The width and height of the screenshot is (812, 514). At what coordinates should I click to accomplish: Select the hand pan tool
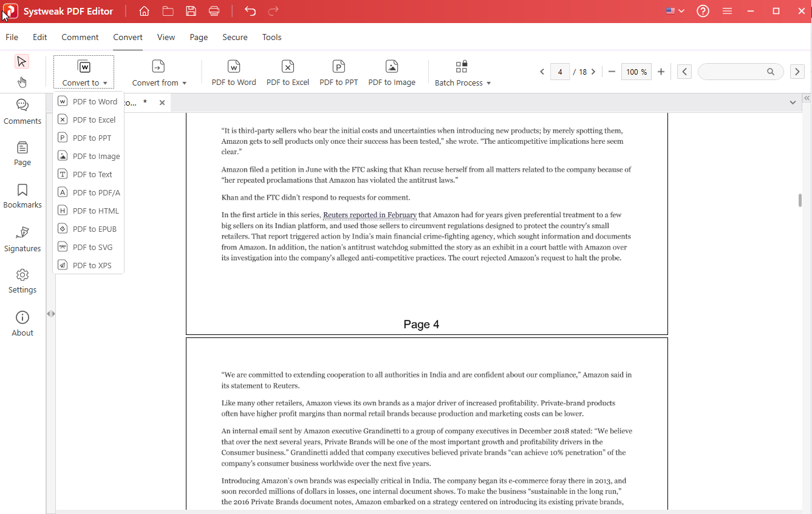pyautogui.click(x=22, y=82)
